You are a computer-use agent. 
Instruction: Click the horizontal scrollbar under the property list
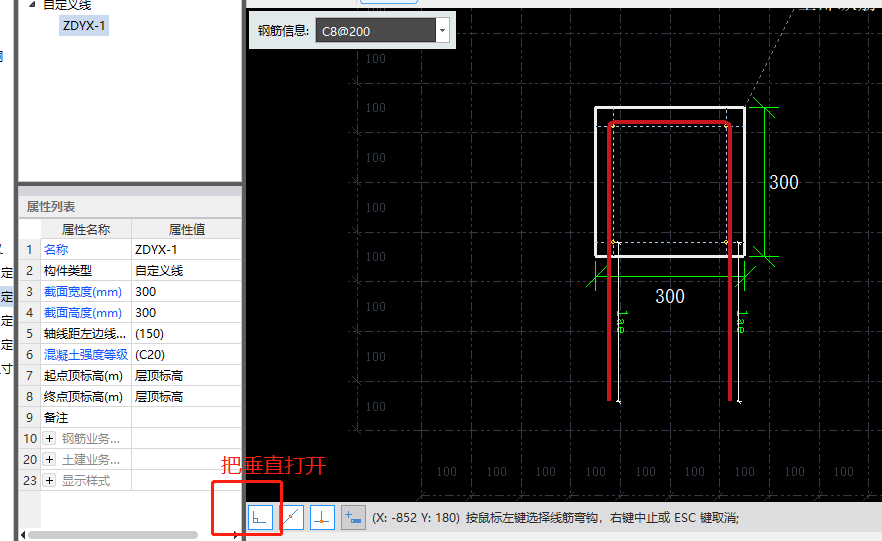112,535
